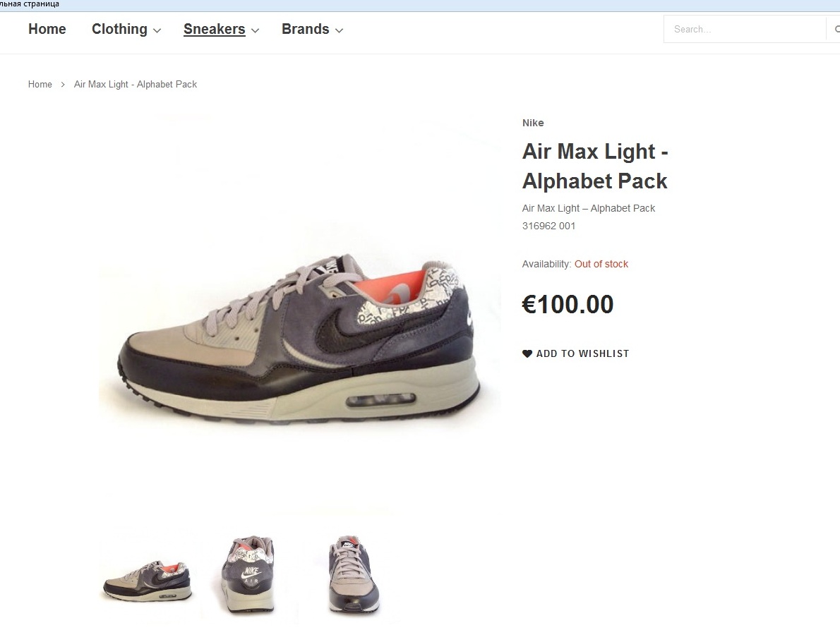Open the Home menu item

click(x=47, y=29)
